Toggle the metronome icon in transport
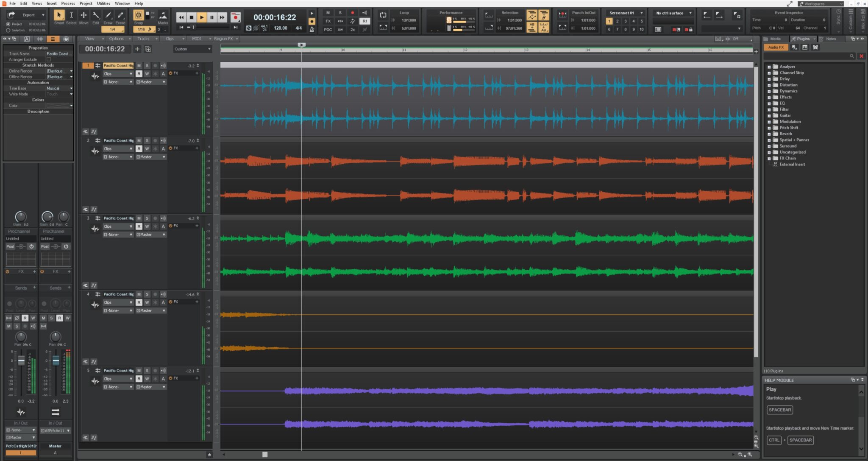Image resolution: width=868 pixels, height=461 pixels. (x=312, y=29)
